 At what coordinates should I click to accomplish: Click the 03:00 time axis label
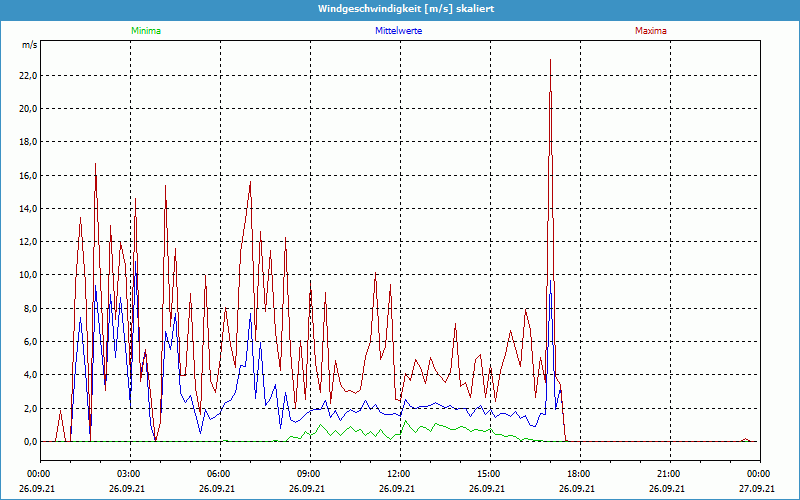tap(129, 474)
